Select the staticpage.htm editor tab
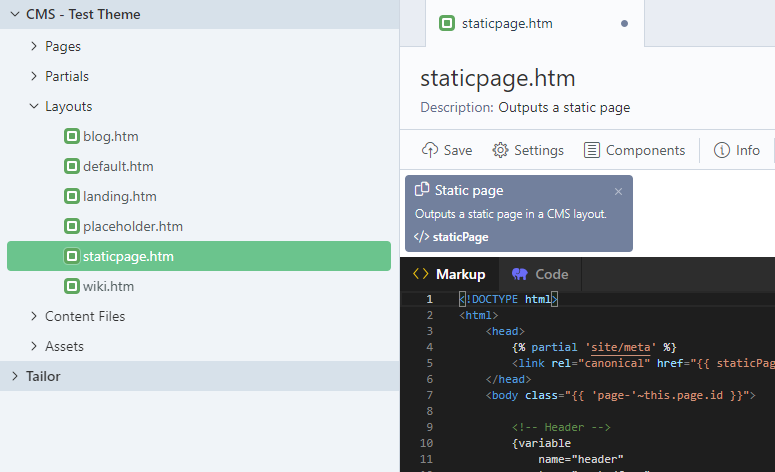775x472 pixels. click(507, 23)
